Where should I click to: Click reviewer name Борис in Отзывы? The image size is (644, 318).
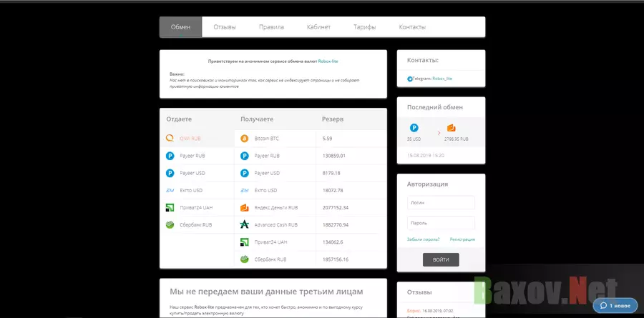coord(414,311)
